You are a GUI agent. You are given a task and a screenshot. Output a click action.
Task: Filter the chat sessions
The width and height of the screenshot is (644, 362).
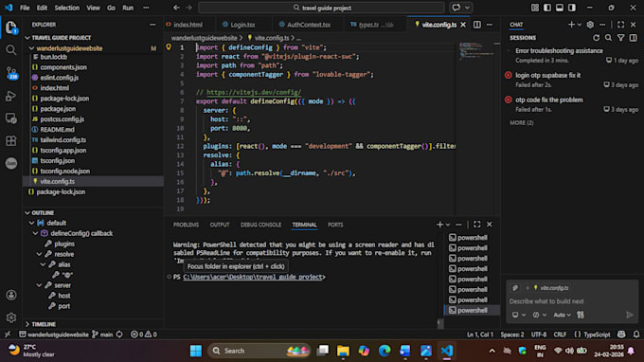(x=620, y=38)
